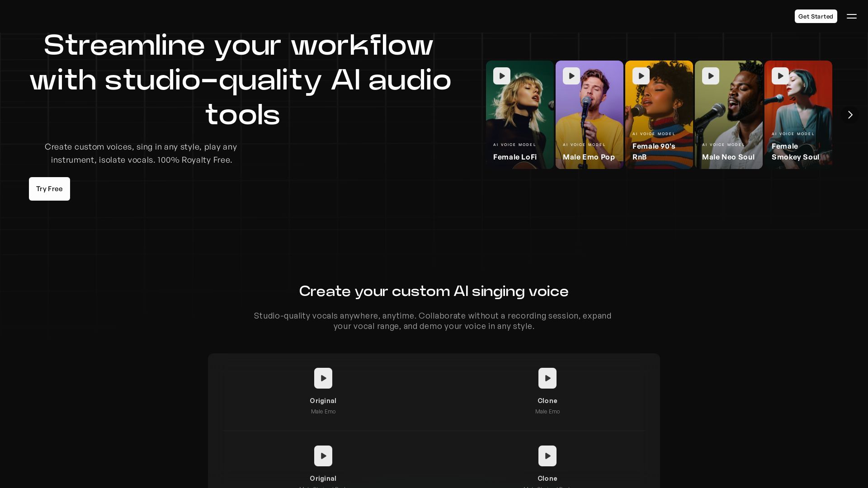This screenshot has height=488, width=868.
Task: Select the Male Neo Soul voice card
Action: tap(729, 115)
